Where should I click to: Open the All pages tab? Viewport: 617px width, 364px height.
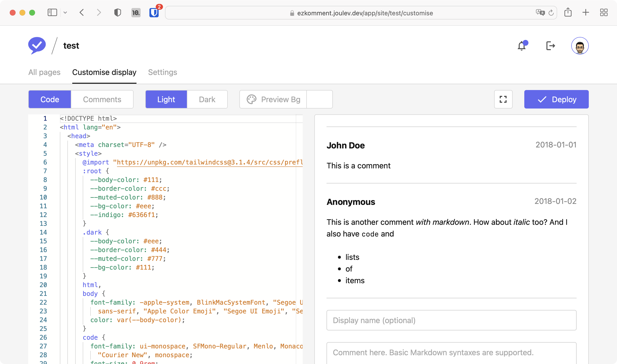44,72
